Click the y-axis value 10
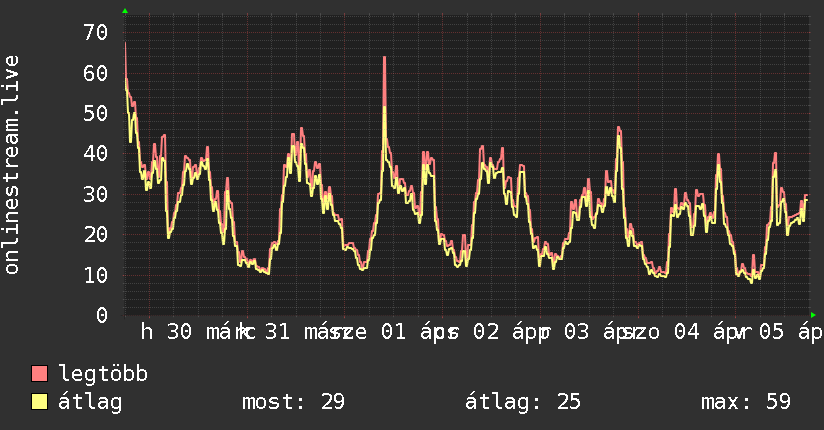This screenshot has width=824, height=430. 96,275
